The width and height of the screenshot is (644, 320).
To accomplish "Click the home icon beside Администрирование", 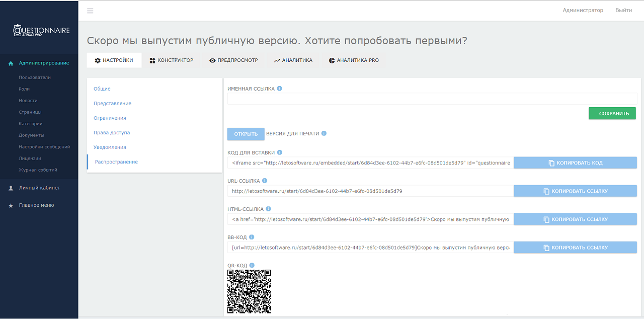I will (x=10, y=63).
